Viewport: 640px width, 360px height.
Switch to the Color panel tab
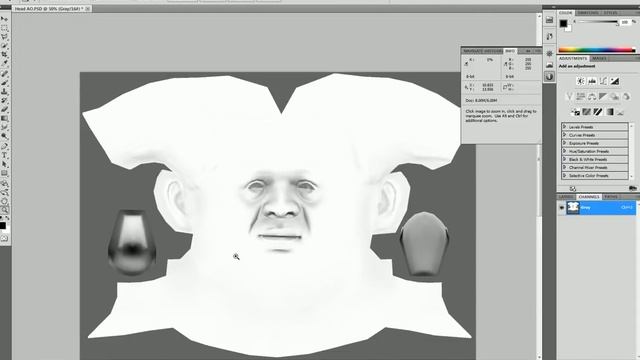coord(566,13)
